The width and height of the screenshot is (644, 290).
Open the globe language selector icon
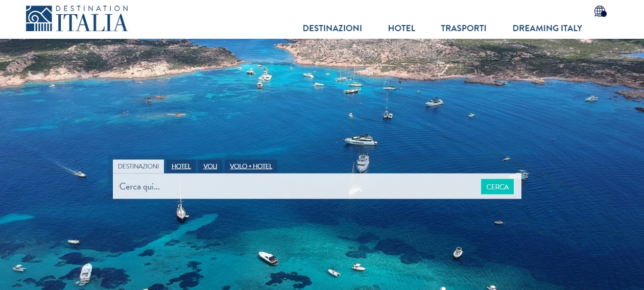pyautogui.click(x=600, y=11)
